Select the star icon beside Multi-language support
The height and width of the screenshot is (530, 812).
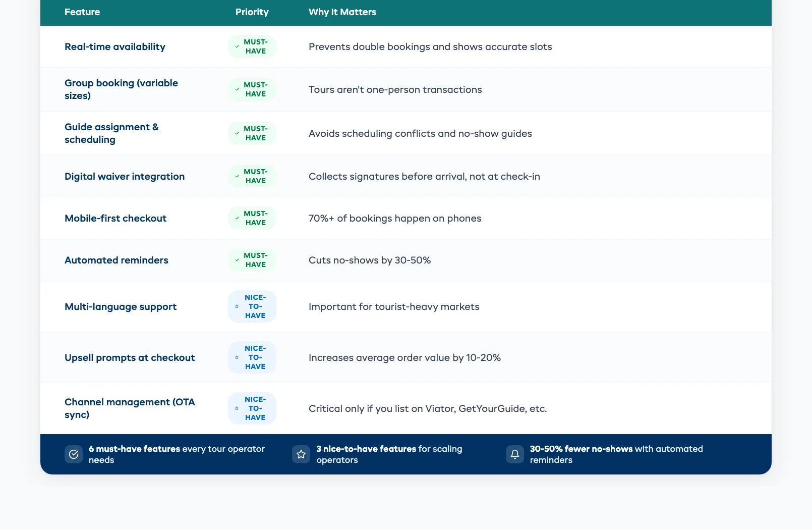point(236,306)
